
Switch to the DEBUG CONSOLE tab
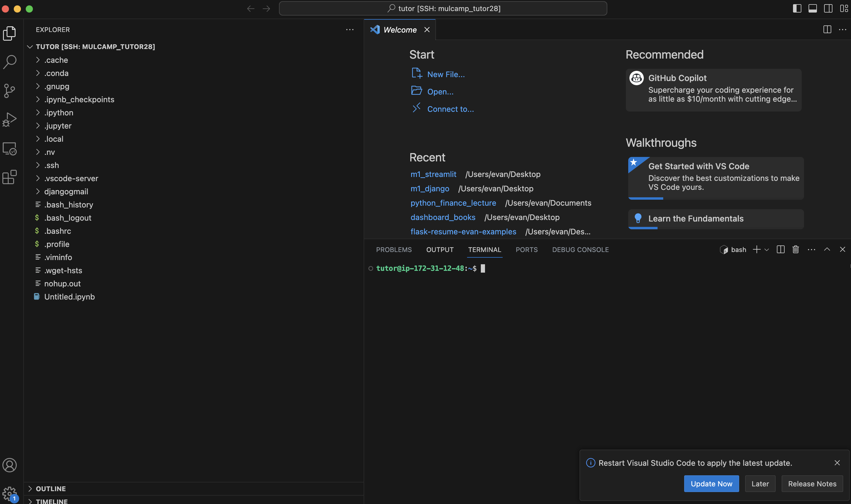pos(580,250)
